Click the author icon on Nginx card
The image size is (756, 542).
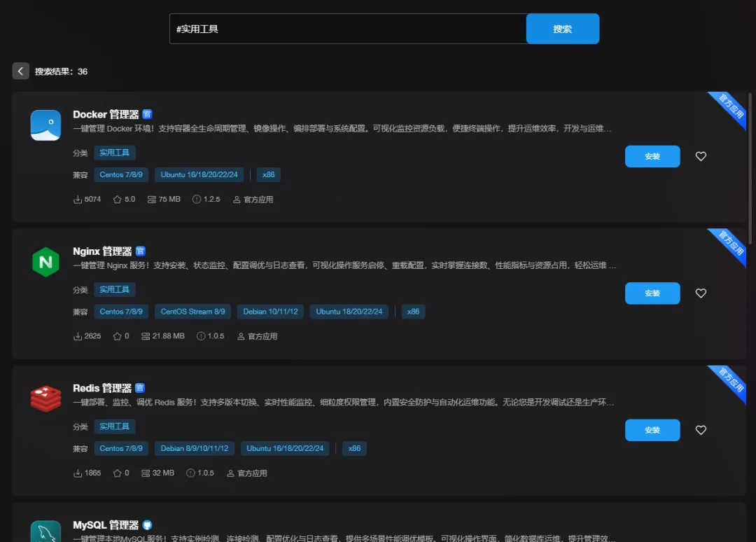(241, 336)
